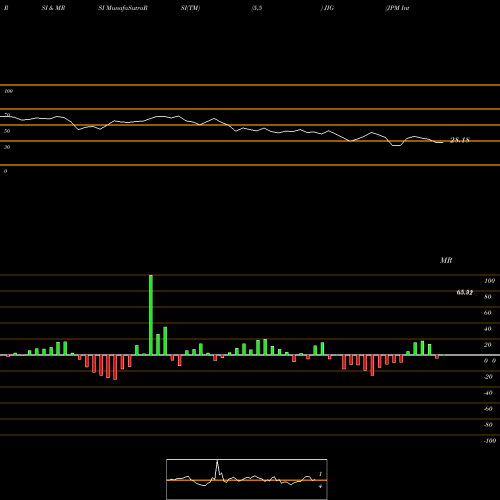Click the MR axis label 20
This screenshot has width=500, height=500.
[487, 345]
